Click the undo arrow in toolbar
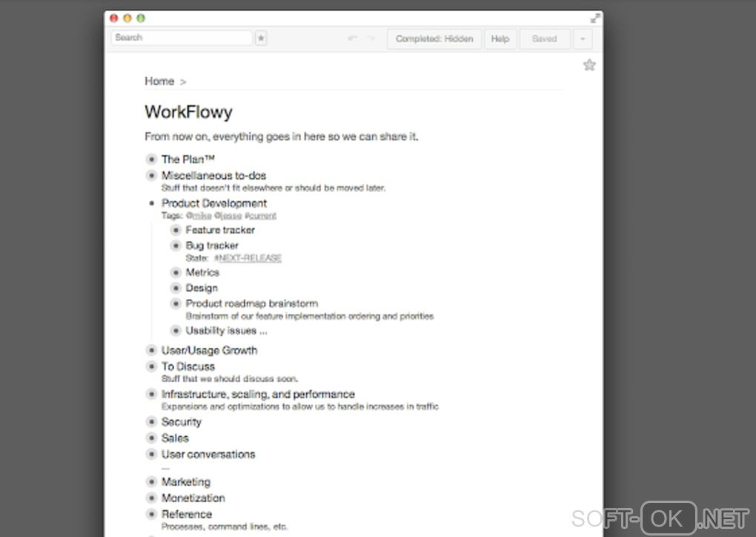This screenshot has width=756, height=537. tap(353, 38)
